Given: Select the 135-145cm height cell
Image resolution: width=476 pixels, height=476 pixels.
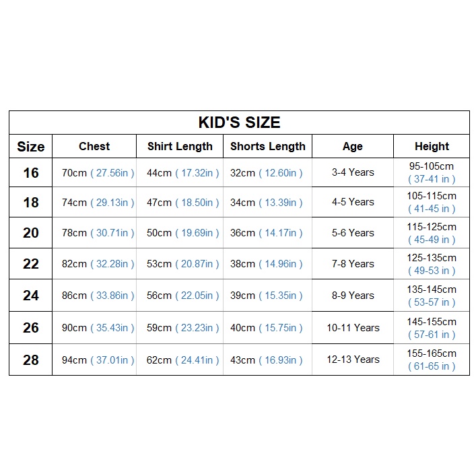Looking at the screenshot, I should pos(432,296).
